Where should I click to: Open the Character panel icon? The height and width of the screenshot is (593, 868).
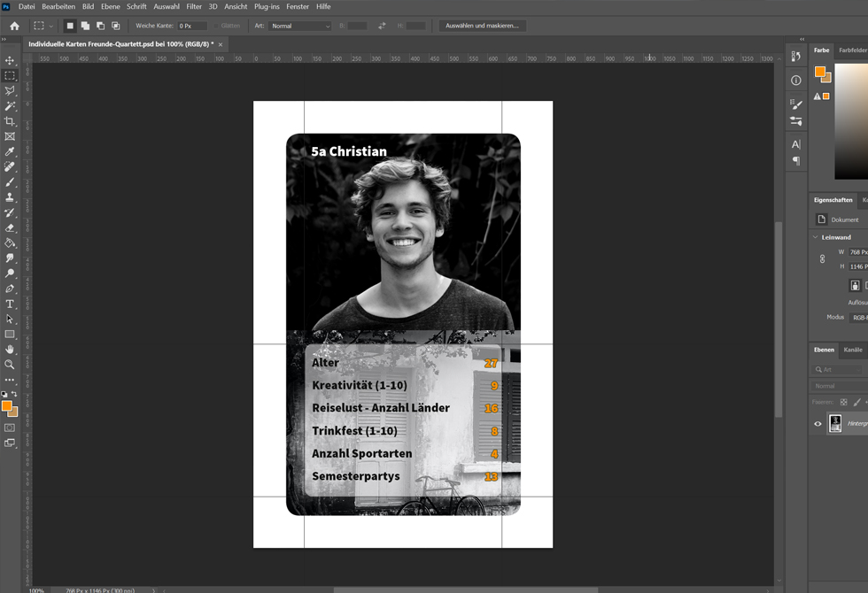point(796,144)
